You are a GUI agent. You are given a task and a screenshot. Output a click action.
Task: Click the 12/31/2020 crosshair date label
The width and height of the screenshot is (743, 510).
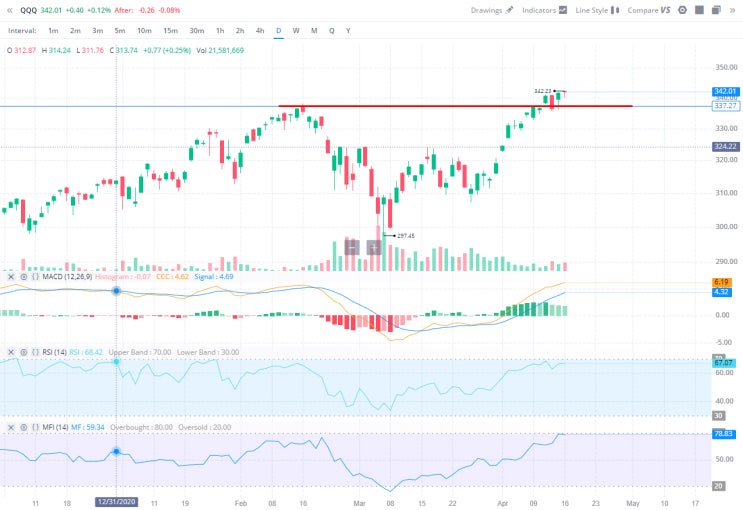(117, 501)
